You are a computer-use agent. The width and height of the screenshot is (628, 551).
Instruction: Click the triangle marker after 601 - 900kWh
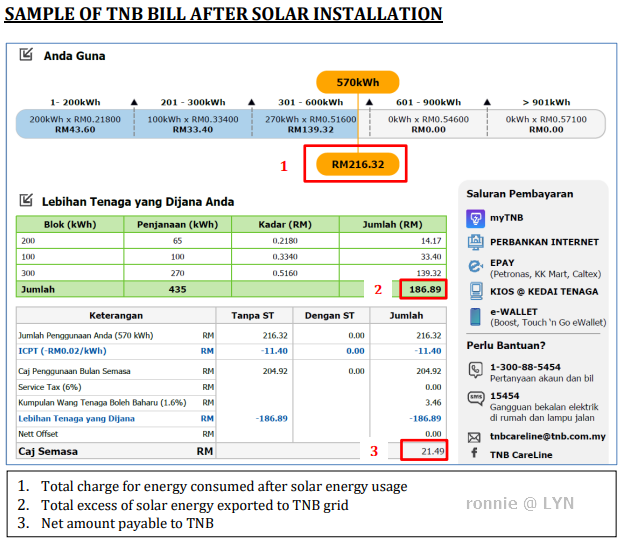[x=487, y=103]
